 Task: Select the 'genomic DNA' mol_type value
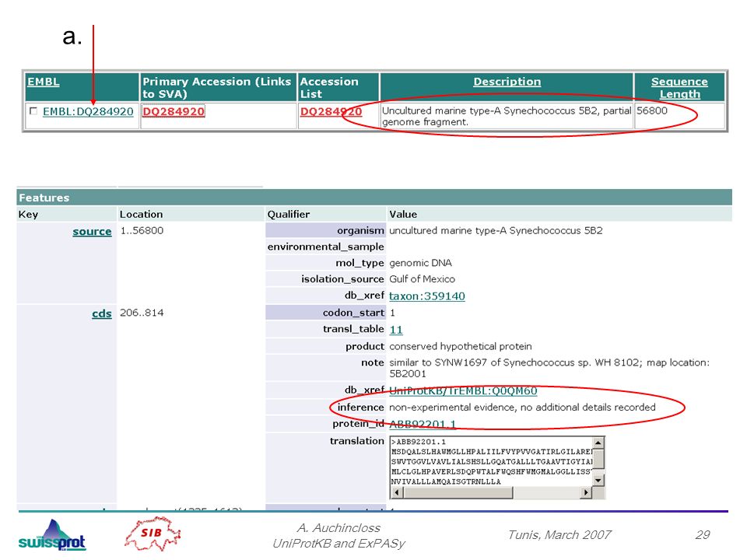click(421, 263)
